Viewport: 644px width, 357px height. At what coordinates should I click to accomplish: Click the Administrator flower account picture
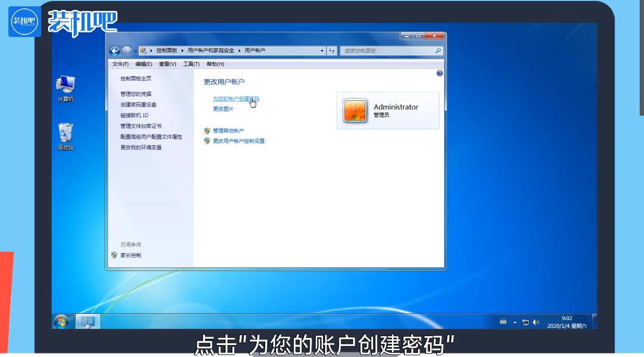[355, 110]
